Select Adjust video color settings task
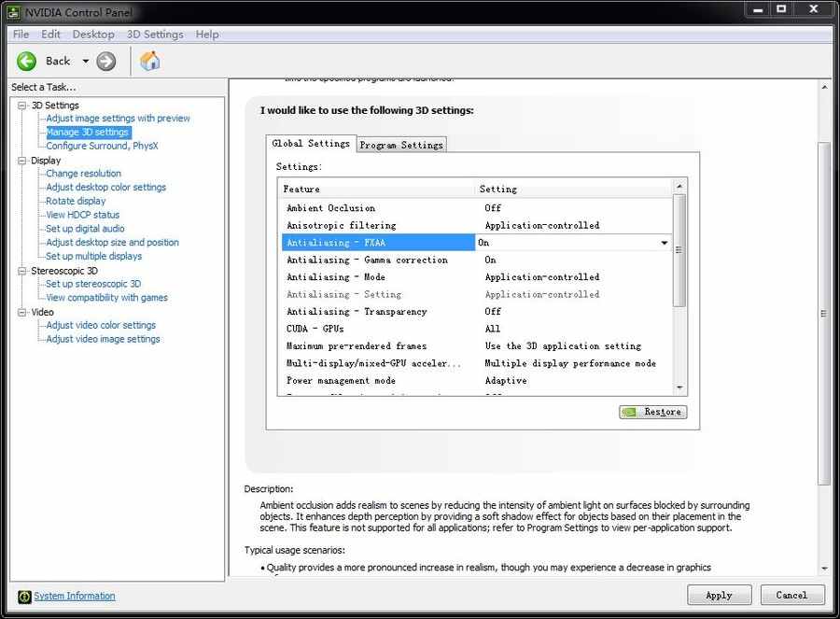Viewport: 840px width, 619px height. coord(101,325)
